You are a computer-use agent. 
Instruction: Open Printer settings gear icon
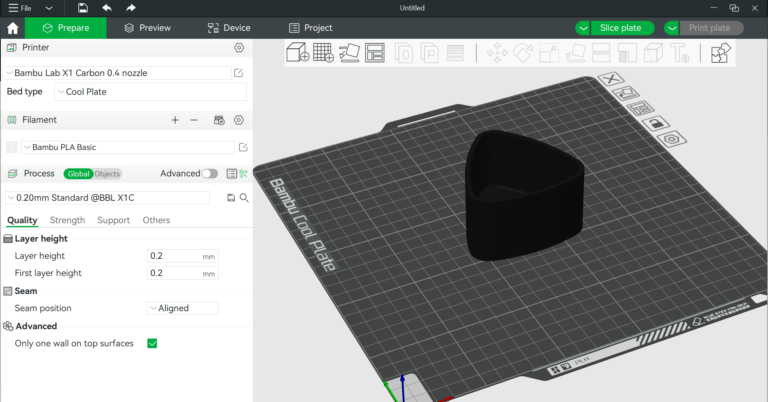coord(239,47)
